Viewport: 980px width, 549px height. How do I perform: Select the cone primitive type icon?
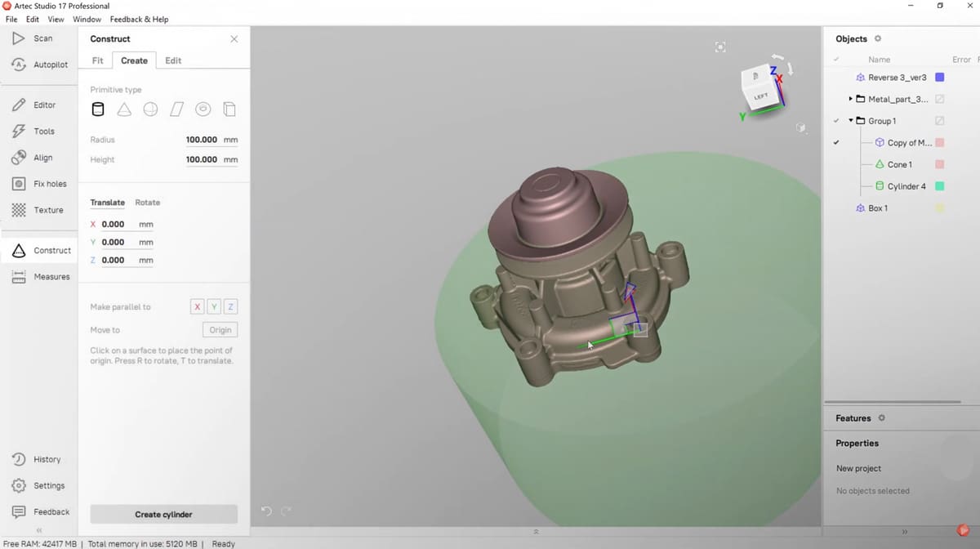124,109
